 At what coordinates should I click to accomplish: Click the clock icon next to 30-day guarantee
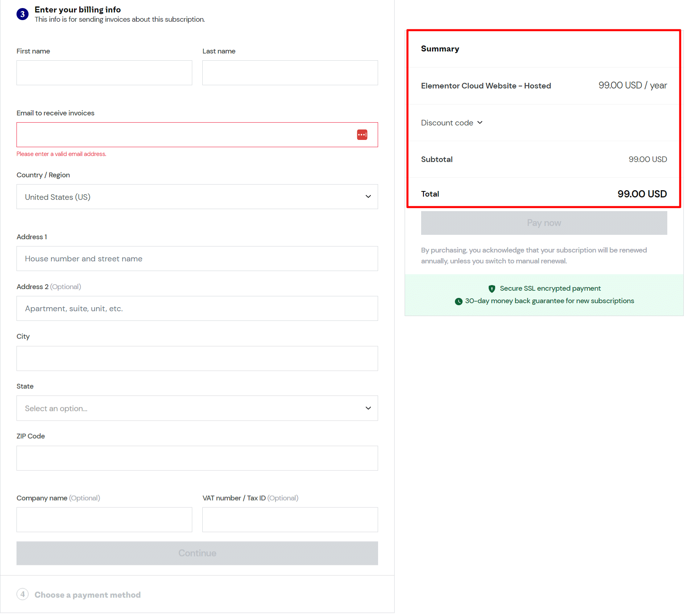(x=459, y=301)
